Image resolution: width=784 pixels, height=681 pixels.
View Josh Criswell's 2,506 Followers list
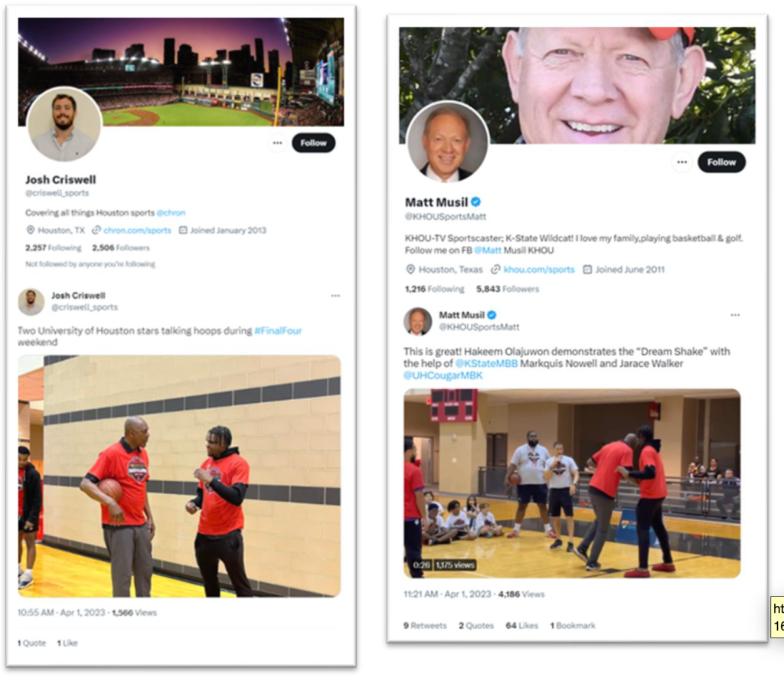click(x=120, y=247)
